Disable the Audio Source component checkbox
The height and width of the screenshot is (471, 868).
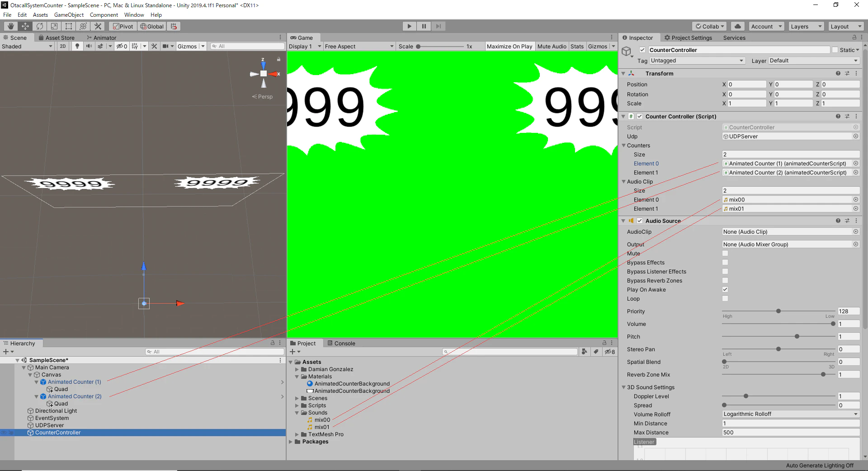(640, 221)
